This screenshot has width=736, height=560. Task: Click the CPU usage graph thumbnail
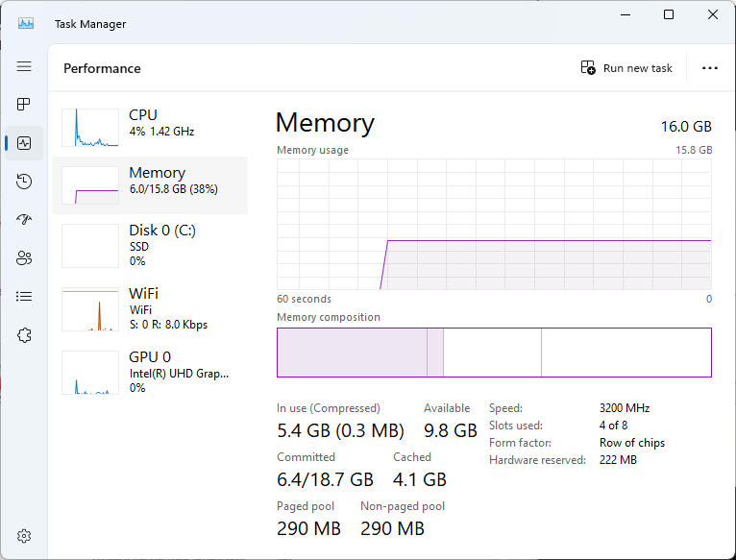(90, 128)
